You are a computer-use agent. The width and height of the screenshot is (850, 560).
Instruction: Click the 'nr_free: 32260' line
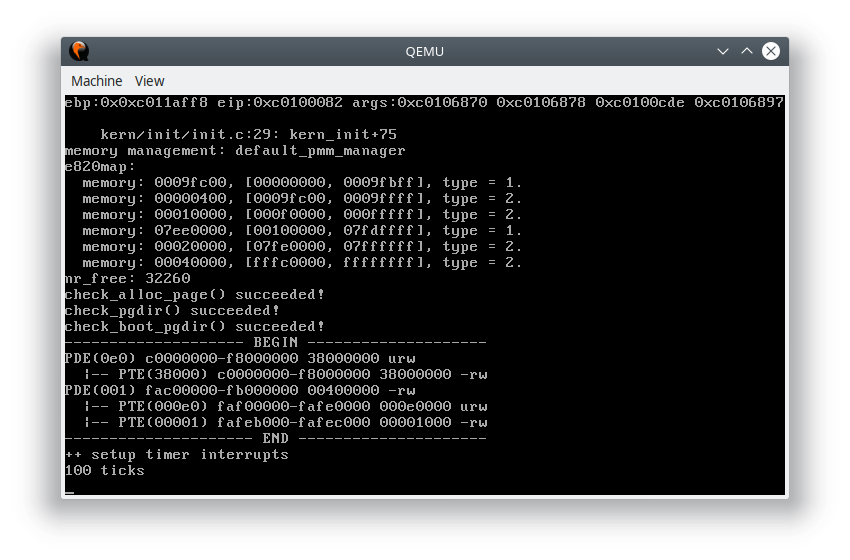(x=127, y=279)
